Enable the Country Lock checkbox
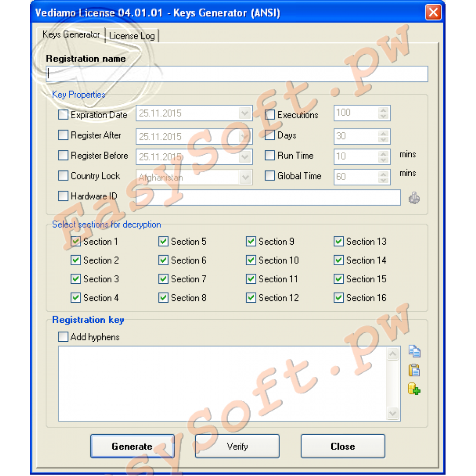The image size is (476, 476). [x=63, y=176]
